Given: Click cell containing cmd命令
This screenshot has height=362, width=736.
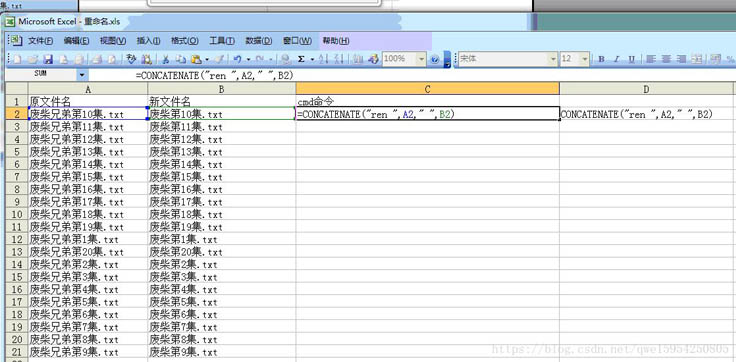Looking at the screenshot, I should (428, 101).
